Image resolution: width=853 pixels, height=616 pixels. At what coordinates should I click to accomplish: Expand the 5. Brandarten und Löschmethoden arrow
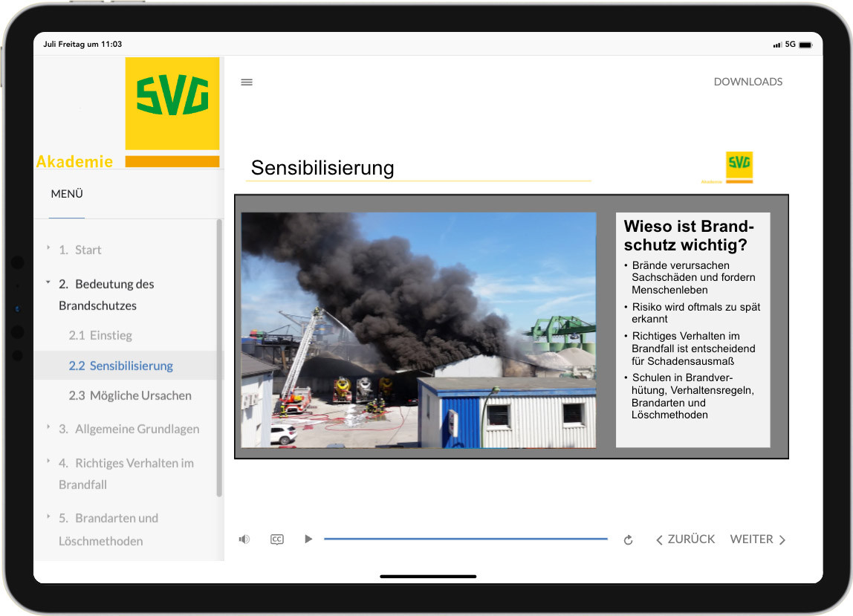point(48,516)
